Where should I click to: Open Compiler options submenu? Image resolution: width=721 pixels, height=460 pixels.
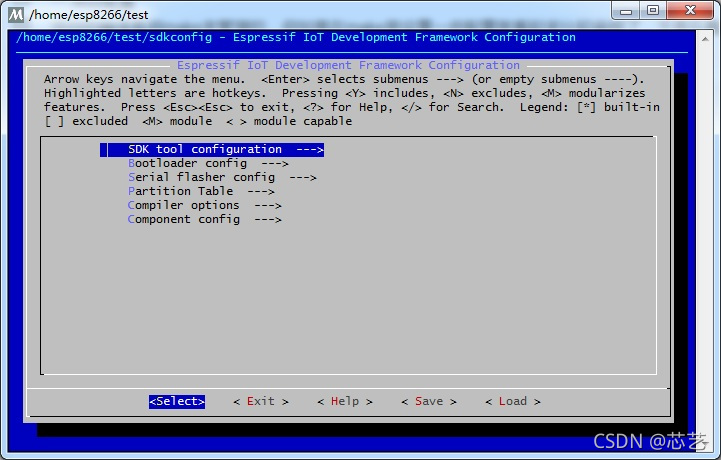point(205,205)
